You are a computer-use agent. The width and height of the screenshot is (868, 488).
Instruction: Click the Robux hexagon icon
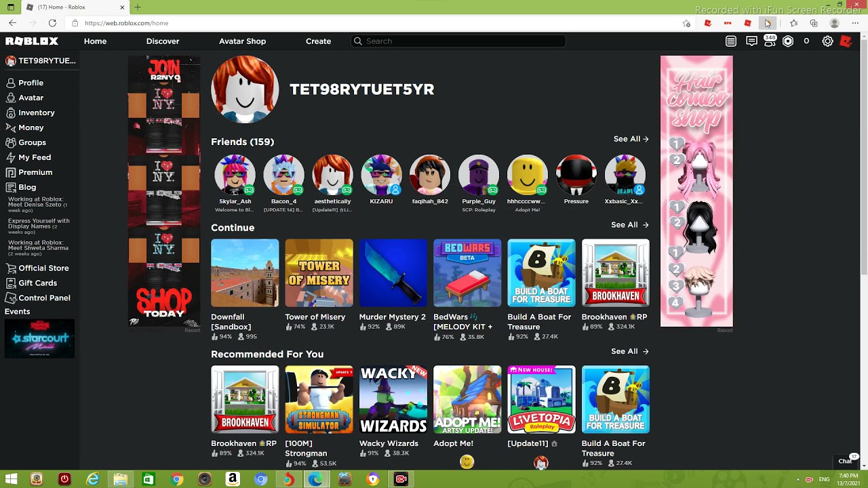click(x=788, y=41)
